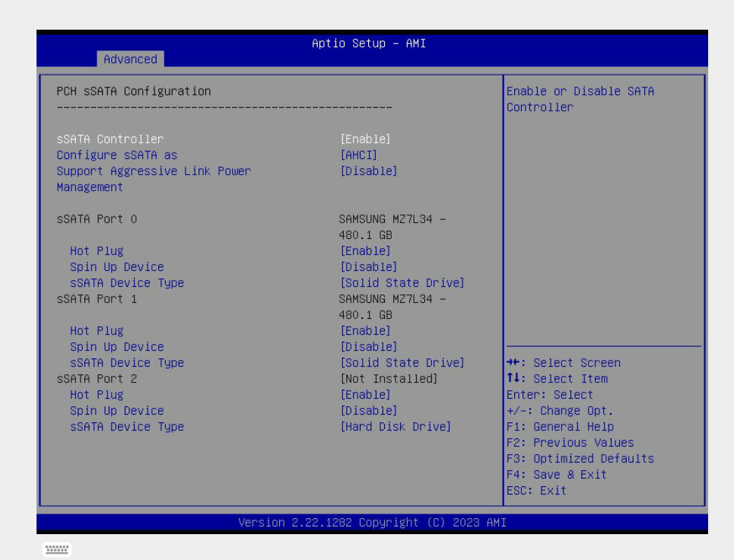Click the PCH sSATA Configuration heading
Viewport: 734px width, 560px height.
pos(134,91)
